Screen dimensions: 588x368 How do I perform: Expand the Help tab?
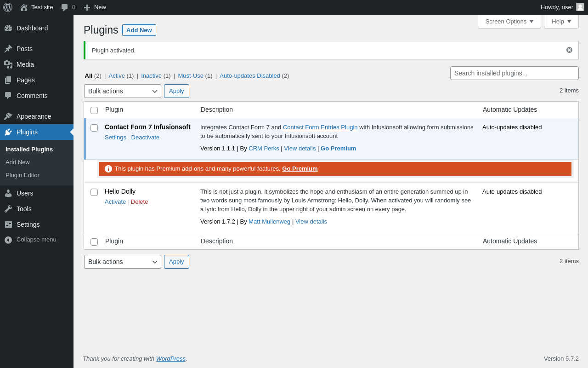(561, 21)
